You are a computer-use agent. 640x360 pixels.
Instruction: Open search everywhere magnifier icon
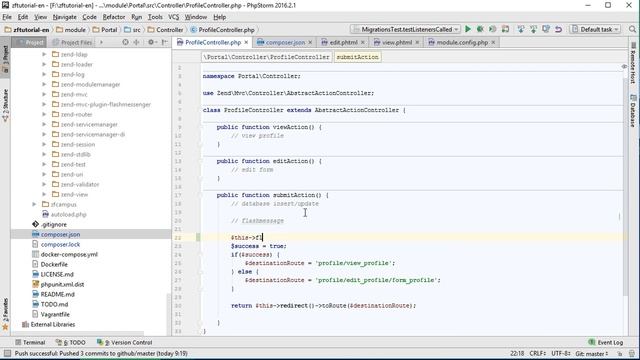tap(632, 29)
